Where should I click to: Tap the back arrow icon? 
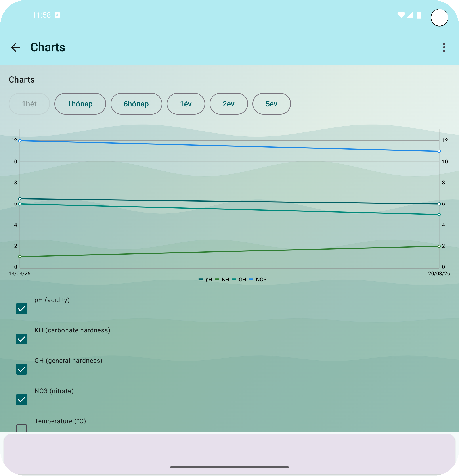(x=15, y=47)
